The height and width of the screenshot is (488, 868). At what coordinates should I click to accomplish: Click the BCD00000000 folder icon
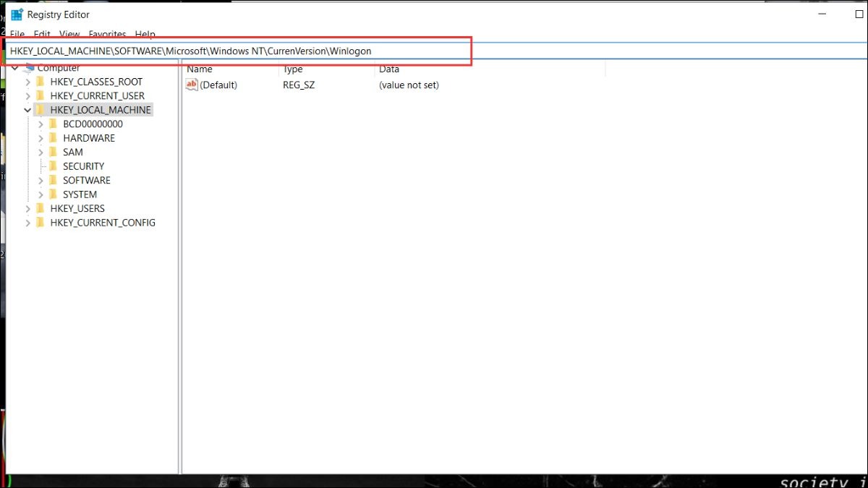coord(53,124)
